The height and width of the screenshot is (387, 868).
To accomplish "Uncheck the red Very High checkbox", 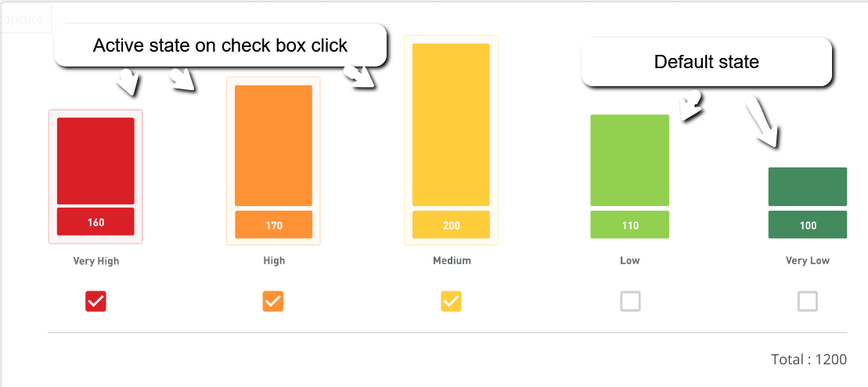I will click(x=95, y=301).
